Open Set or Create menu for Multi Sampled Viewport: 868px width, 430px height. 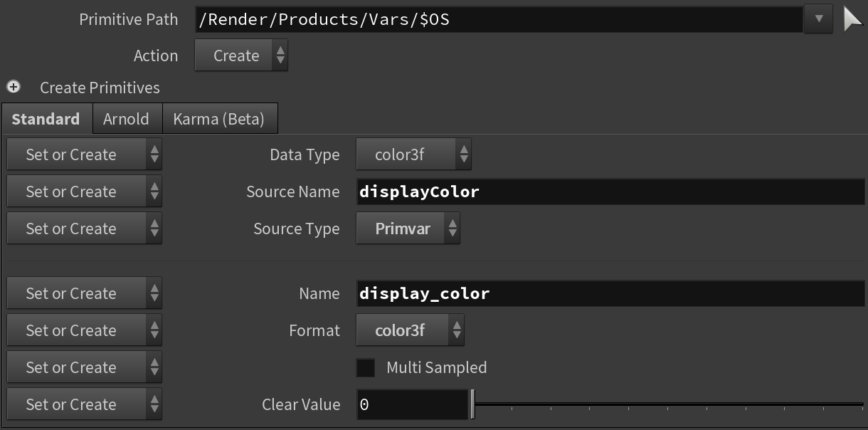(x=84, y=367)
